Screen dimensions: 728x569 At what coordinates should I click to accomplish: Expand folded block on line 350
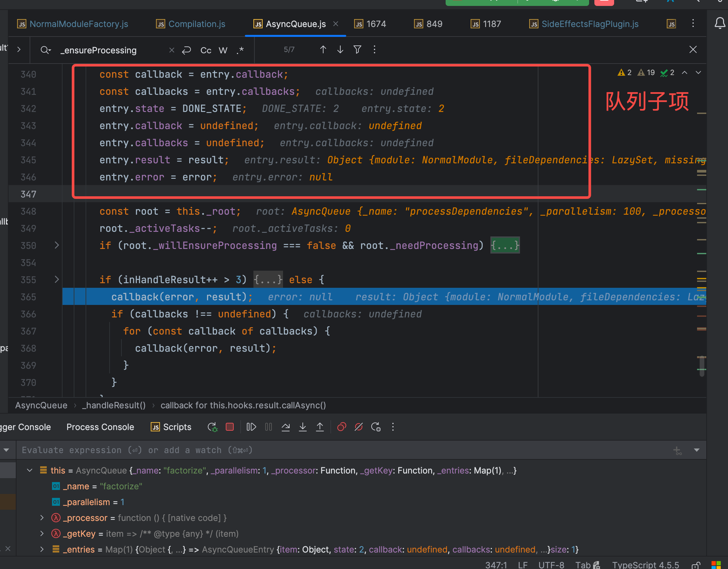57,245
